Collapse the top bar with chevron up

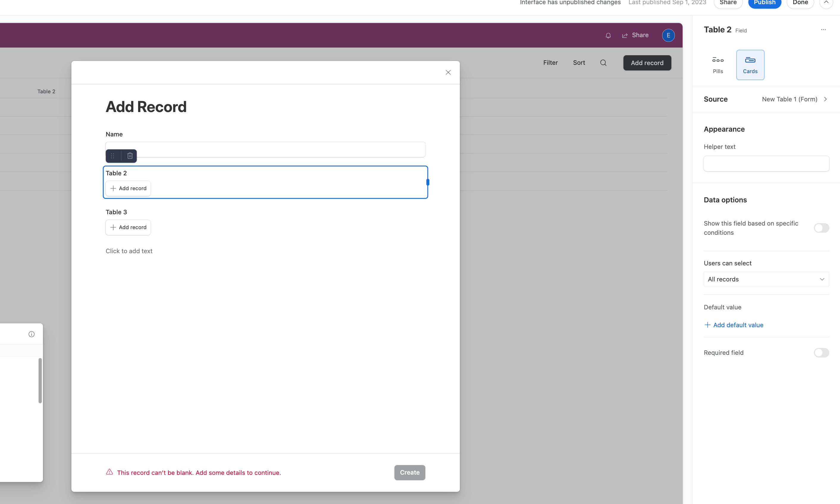[826, 3]
